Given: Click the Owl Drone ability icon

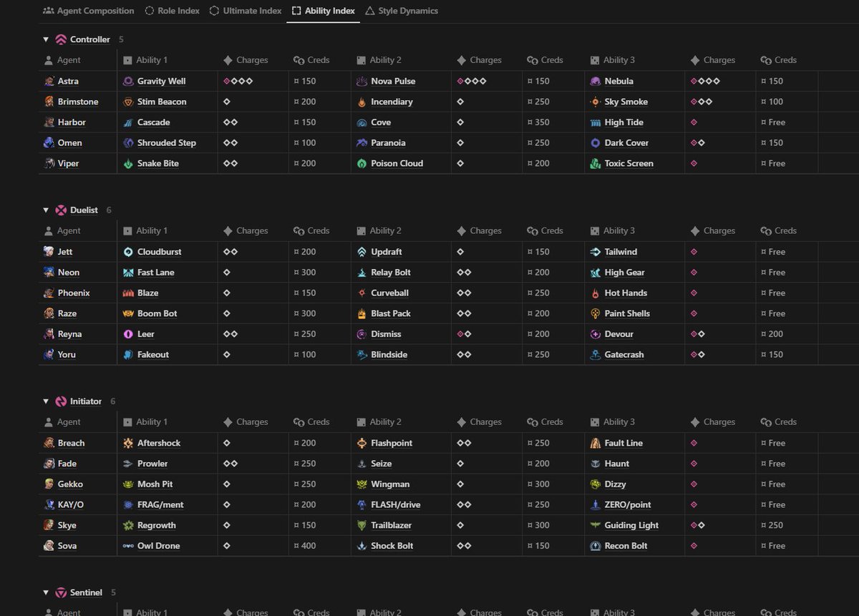Looking at the screenshot, I should (x=128, y=546).
